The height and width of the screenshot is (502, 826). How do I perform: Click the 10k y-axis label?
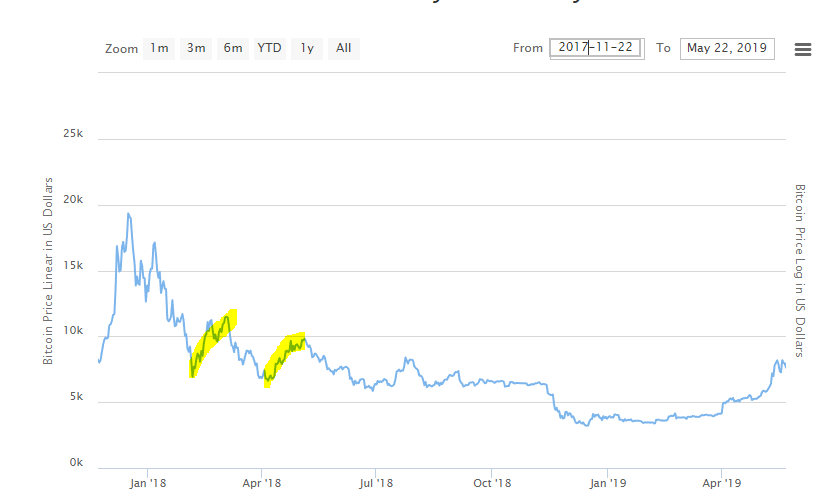[x=73, y=331]
